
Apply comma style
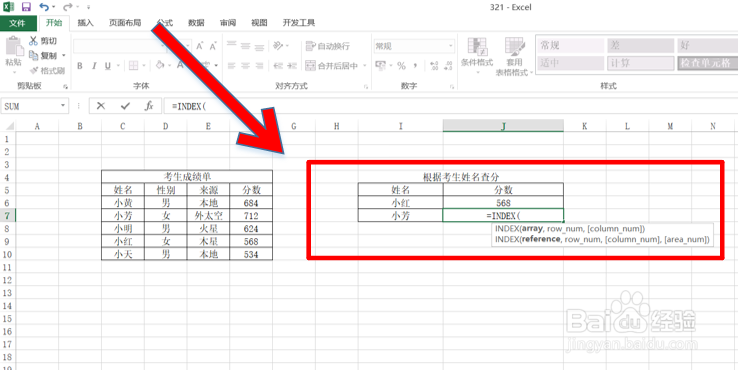415,66
